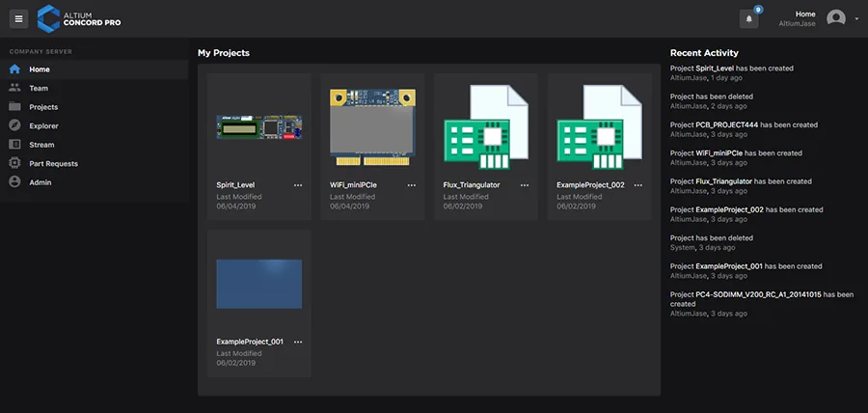Click Spirit_Level in Recent Activity
Image resolution: width=868 pixels, height=413 pixels.
715,69
